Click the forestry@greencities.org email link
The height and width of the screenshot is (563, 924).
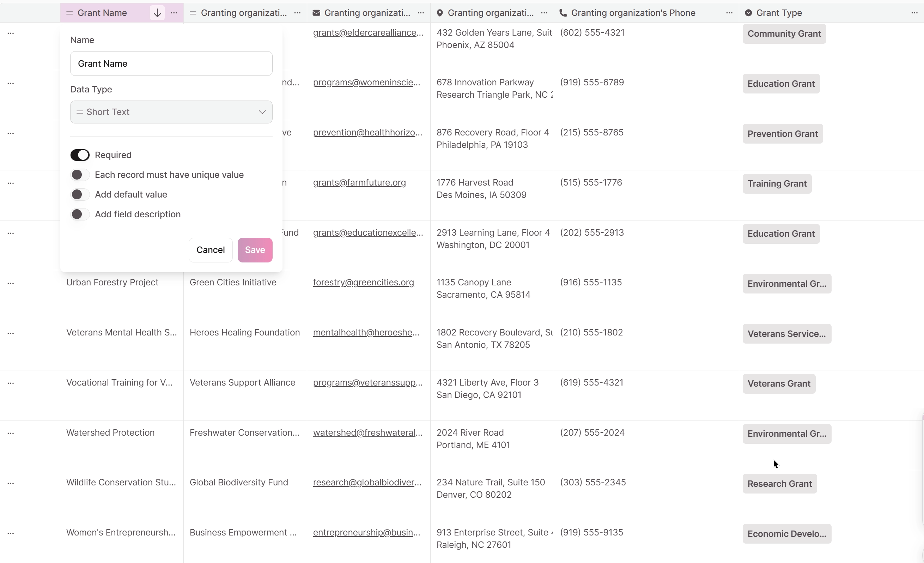click(x=363, y=282)
